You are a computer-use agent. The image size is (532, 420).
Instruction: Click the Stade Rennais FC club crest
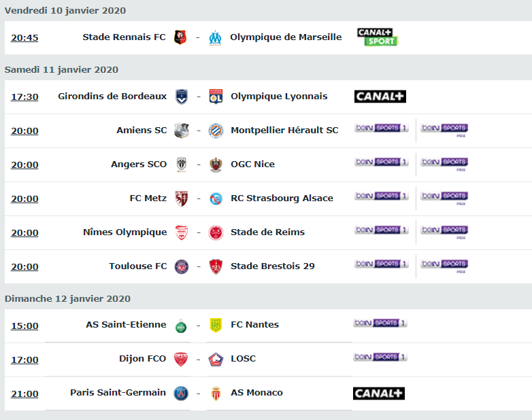tap(180, 37)
